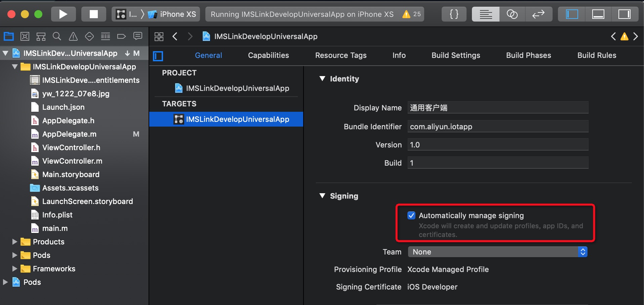Show the Issue navigator
The width and height of the screenshot is (644, 305).
click(73, 36)
